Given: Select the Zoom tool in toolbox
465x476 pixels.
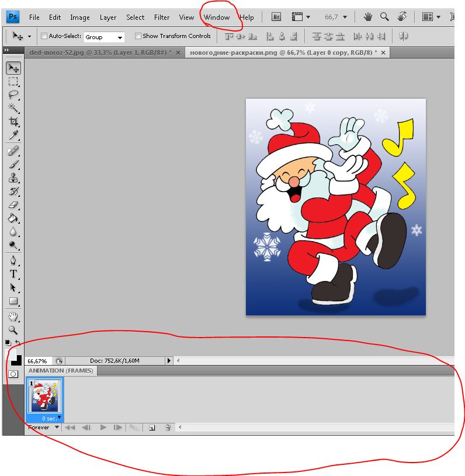Looking at the screenshot, I should [x=13, y=329].
